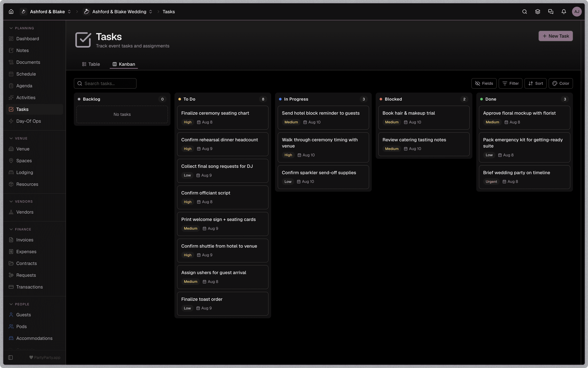Open Resources in the sidebar
The width and height of the screenshot is (588, 368).
point(34,184)
